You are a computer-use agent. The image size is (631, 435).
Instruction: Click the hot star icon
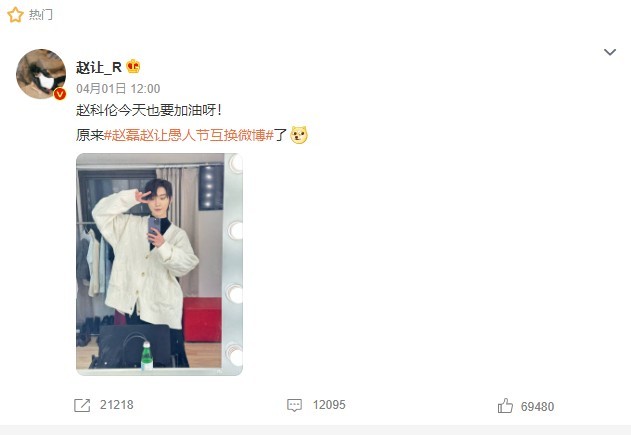15,15
